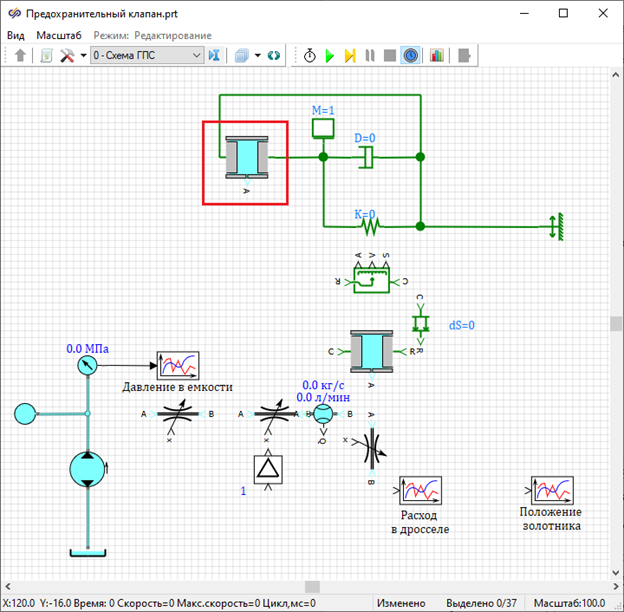Click the yellow step-forward simulation icon
This screenshot has height=612, width=624.
tap(349, 56)
